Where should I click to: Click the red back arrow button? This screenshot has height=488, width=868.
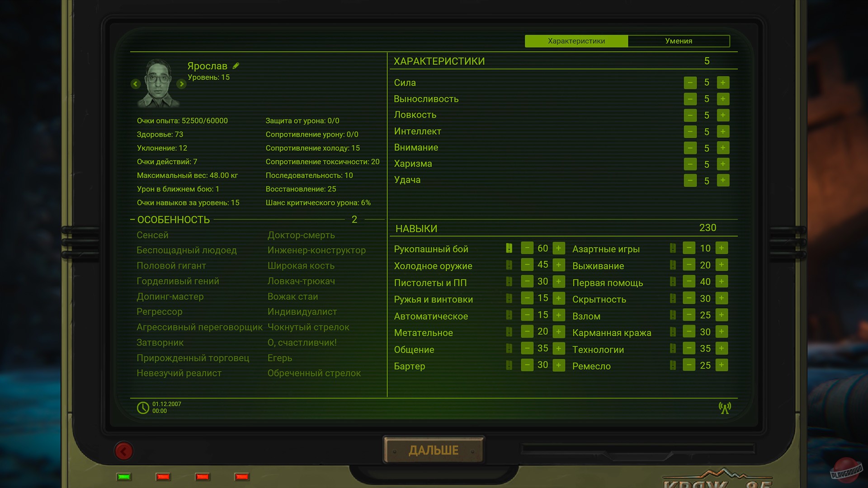[123, 451]
